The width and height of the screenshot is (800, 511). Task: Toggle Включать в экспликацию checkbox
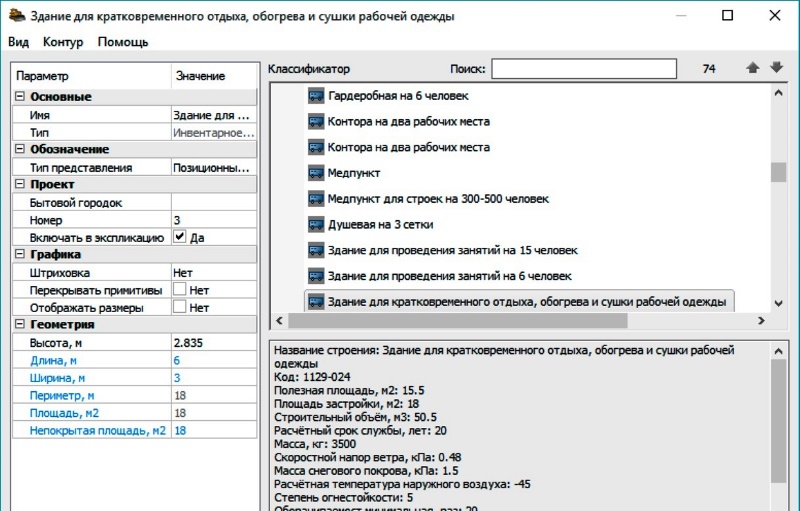click(x=180, y=237)
